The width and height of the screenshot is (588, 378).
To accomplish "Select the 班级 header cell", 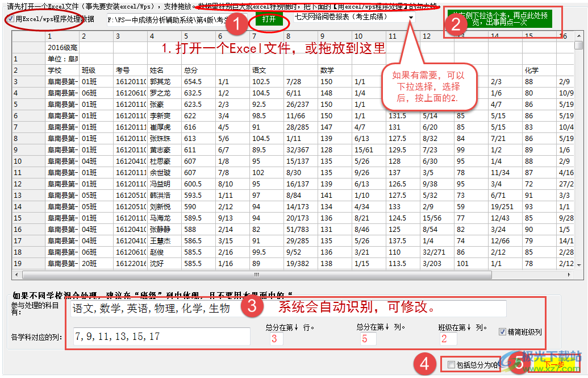I will [97, 70].
